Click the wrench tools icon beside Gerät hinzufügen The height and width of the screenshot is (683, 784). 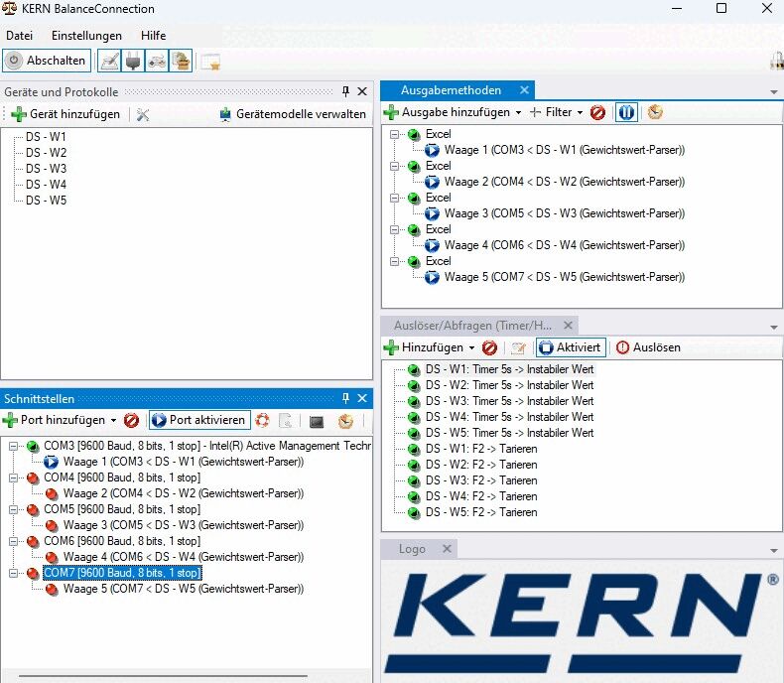pos(143,114)
